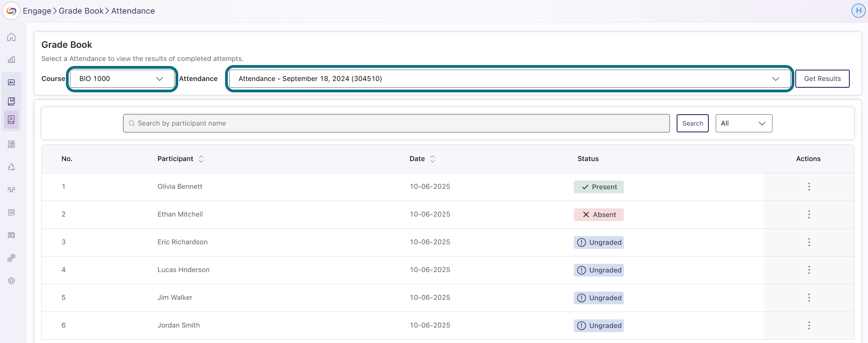
Task: Click the double gears integrations sidebar icon
Action: click(11, 258)
